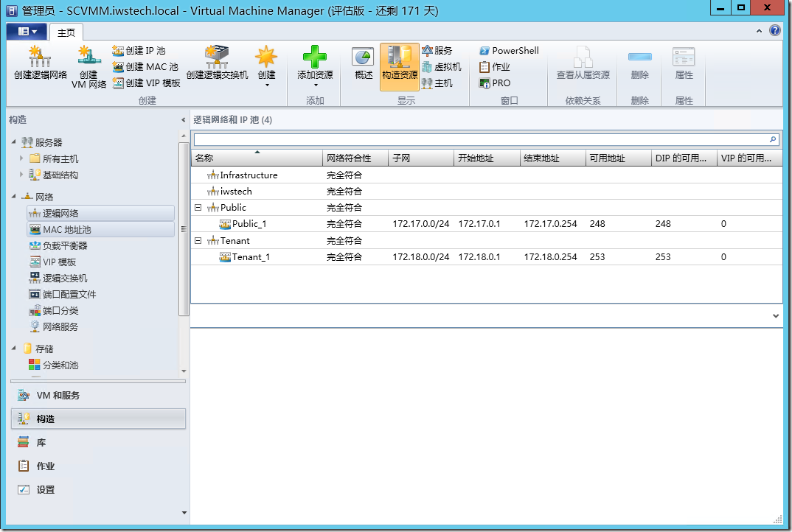Collapse the 网络 tree node
This screenshot has height=532, width=792.
pyautogui.click(x=13, y=196)
